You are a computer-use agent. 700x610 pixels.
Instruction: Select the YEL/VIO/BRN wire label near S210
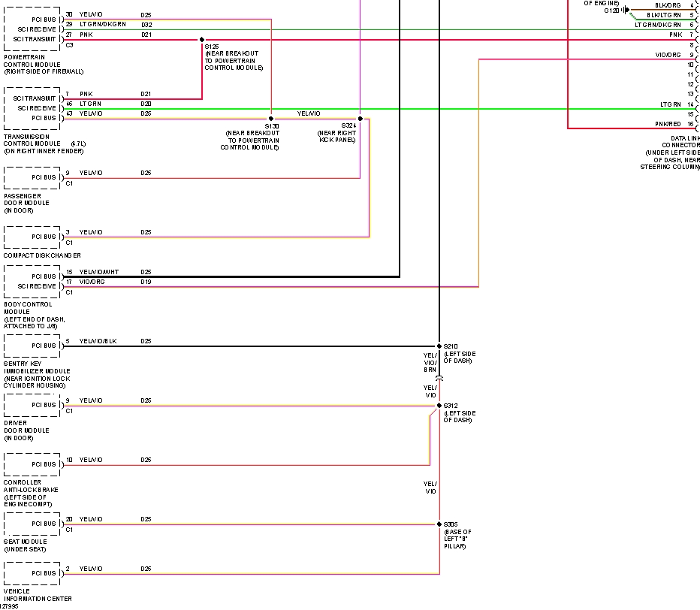pyautogui.click(x=430, y=363)
